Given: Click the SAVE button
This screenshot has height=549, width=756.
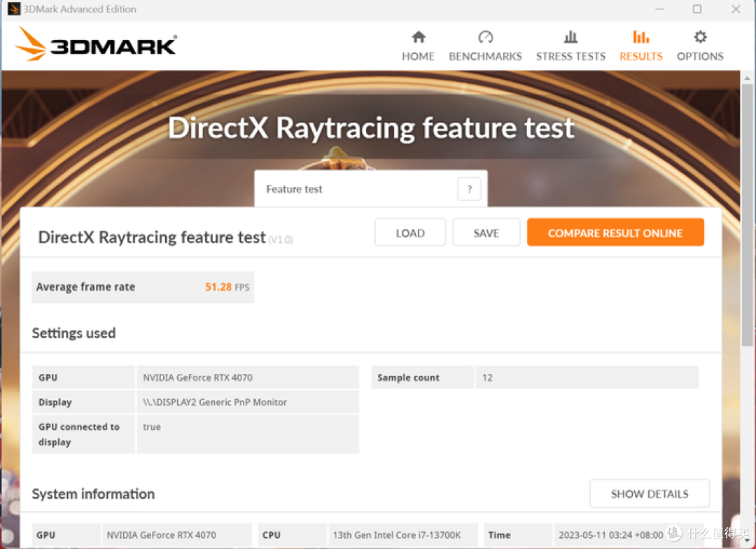Looking at the screenshot, I should (486, 232).
